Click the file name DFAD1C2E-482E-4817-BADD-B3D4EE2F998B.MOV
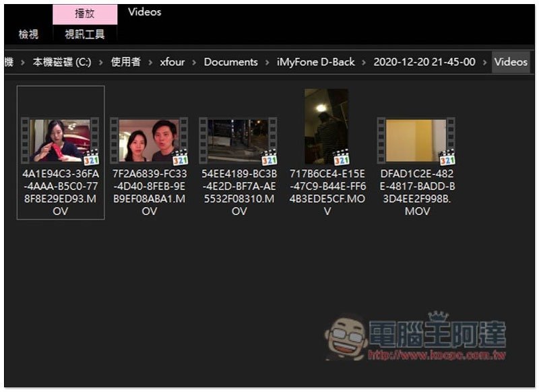This screenshot has width=539, height=392. [x=417, y=193]
